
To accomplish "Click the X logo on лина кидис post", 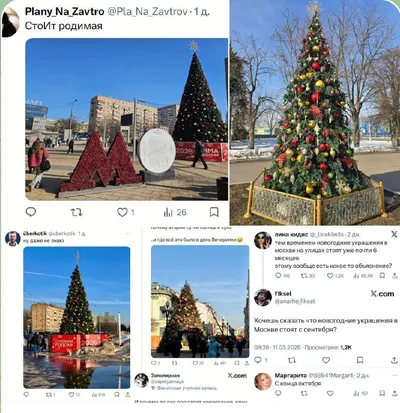I will pyautogui.click(x=394, y=234).
